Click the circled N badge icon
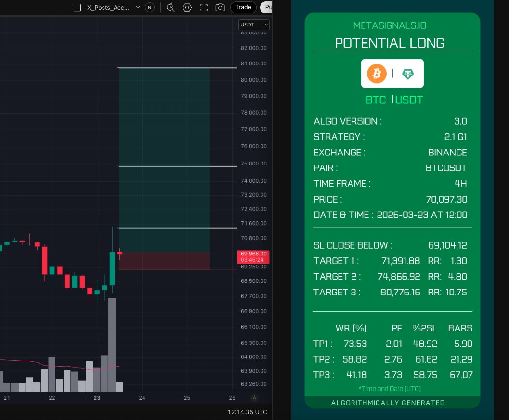The width and height of the screenshot is (509, 420). [x=150, y=8]
